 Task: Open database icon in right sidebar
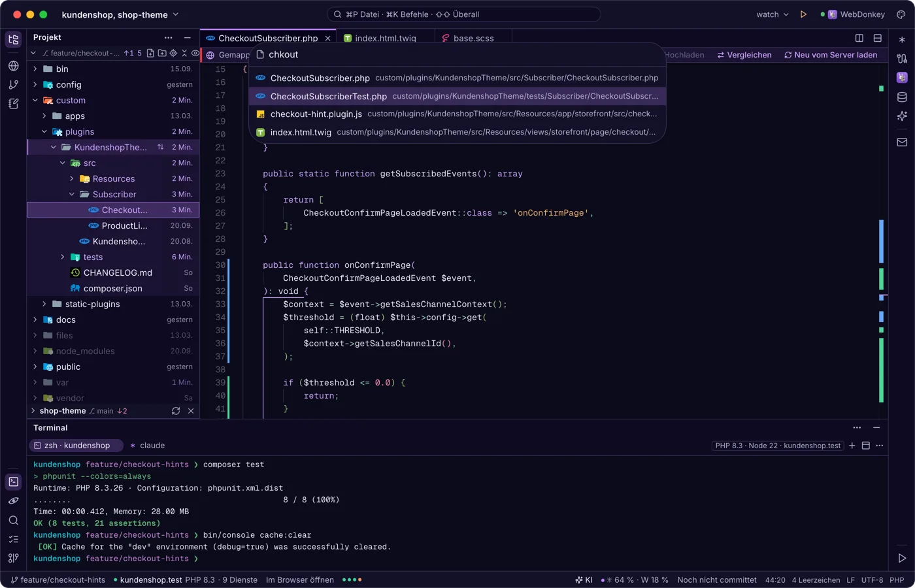(x=902, y=97)
